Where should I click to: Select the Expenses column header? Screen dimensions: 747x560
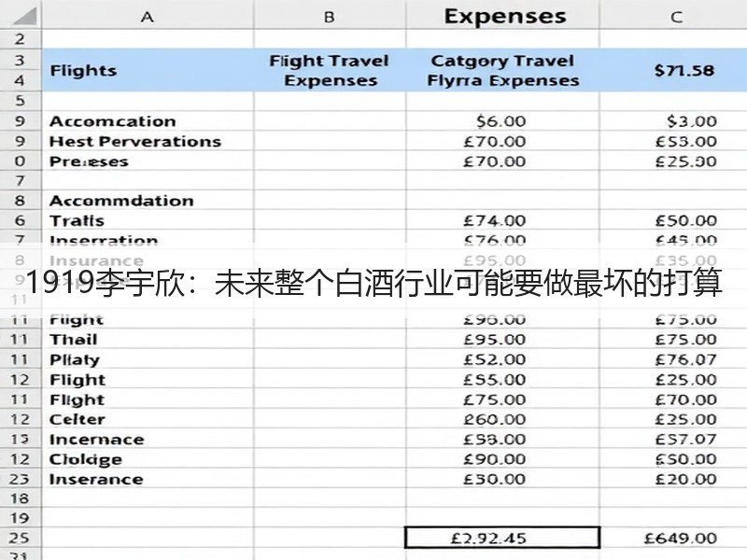(504, 17)
